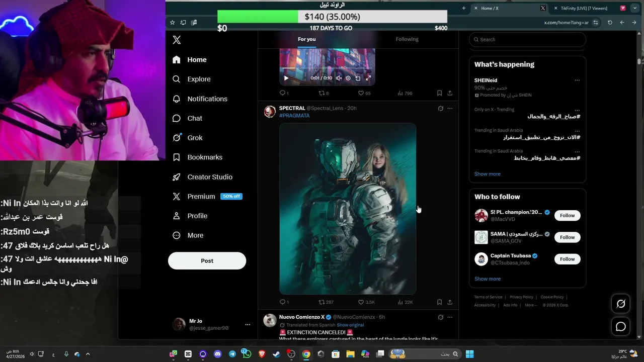Click Grok icon on Nuevo Comienzo post

(441, 317)
